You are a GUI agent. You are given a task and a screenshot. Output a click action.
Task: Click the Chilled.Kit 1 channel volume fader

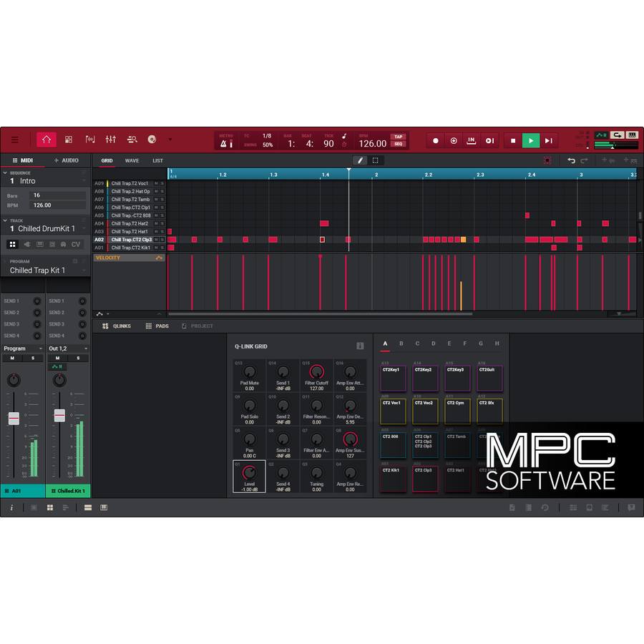[59, 416]
